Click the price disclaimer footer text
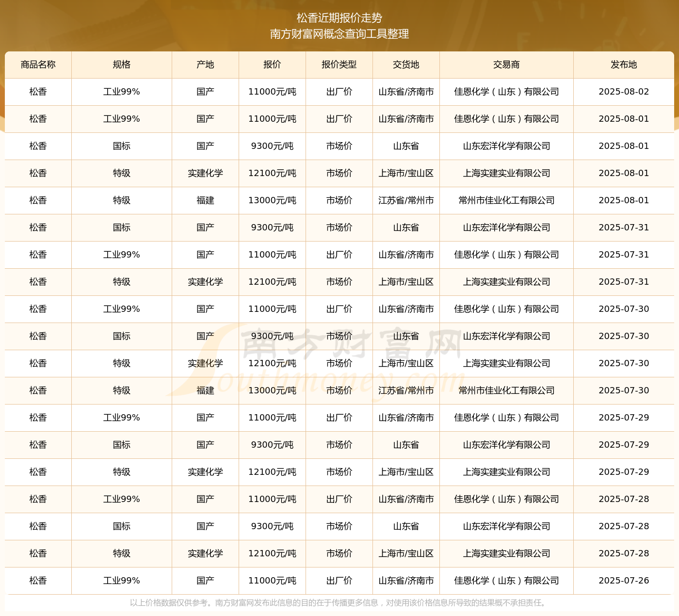Viewport: 679px width, 616px height. pyautogui.click(x=339, y=603)
